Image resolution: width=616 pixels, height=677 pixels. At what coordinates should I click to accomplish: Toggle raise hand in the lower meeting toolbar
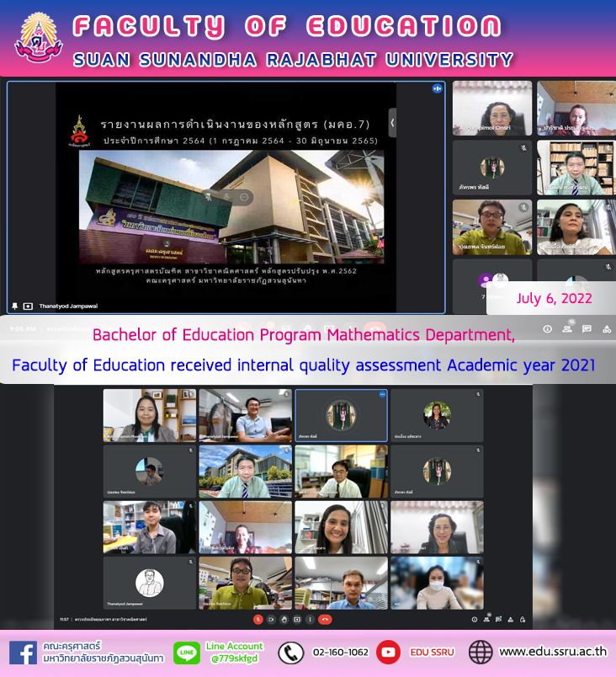(x=284, y=619)
